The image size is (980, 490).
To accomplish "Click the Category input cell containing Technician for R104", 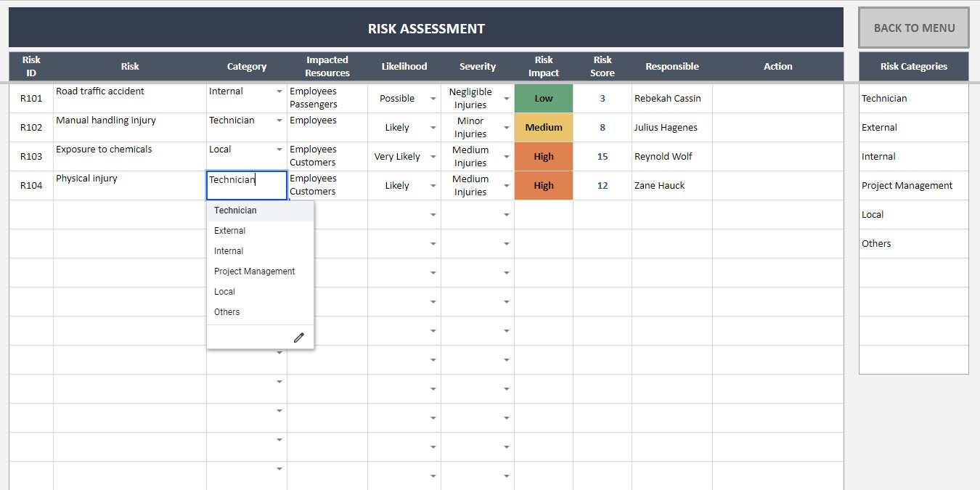I will point(247,186).
